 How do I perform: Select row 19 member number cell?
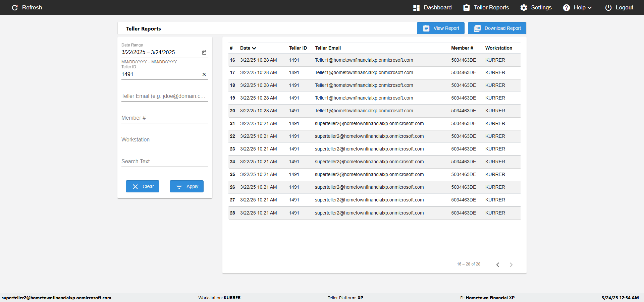tap(464, 98)
